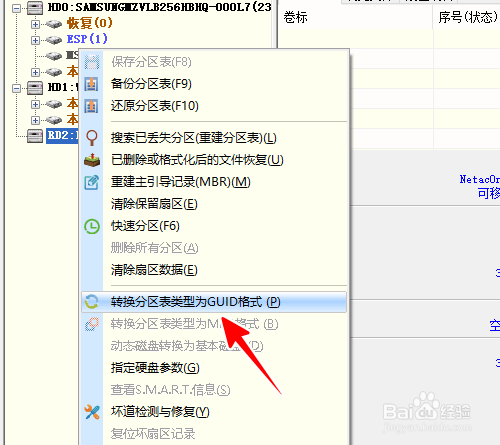
Task: Click the magnifier icon for lost partition search
Action: click(x=92, y=138)
